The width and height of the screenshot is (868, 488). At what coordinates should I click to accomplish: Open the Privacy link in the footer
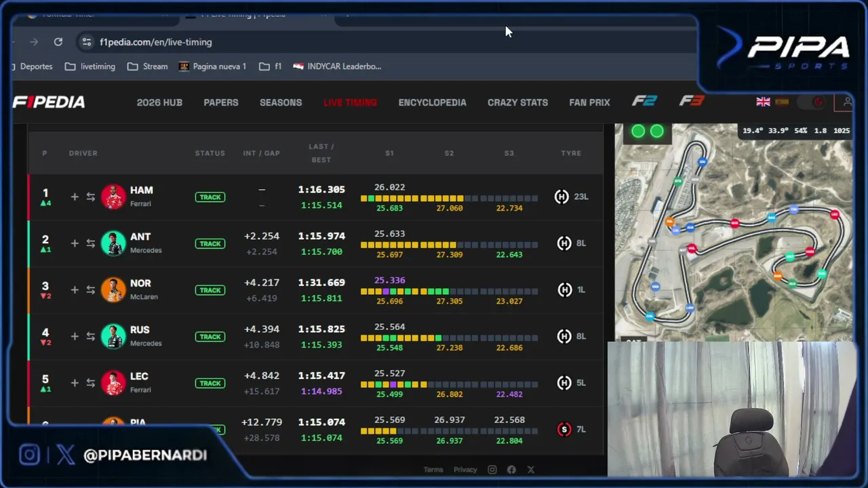(x=465, y=470)
